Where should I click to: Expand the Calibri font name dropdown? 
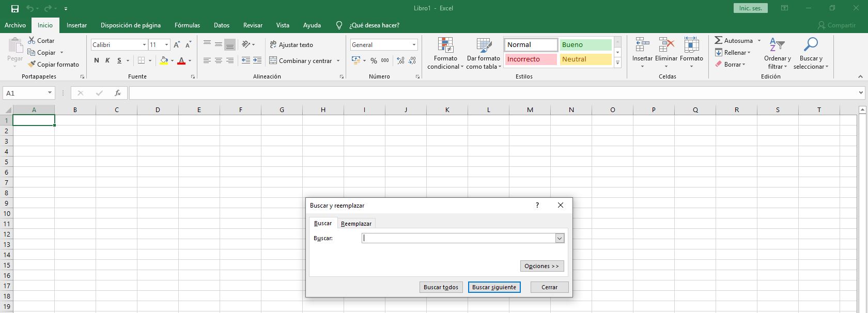(144, 45)
